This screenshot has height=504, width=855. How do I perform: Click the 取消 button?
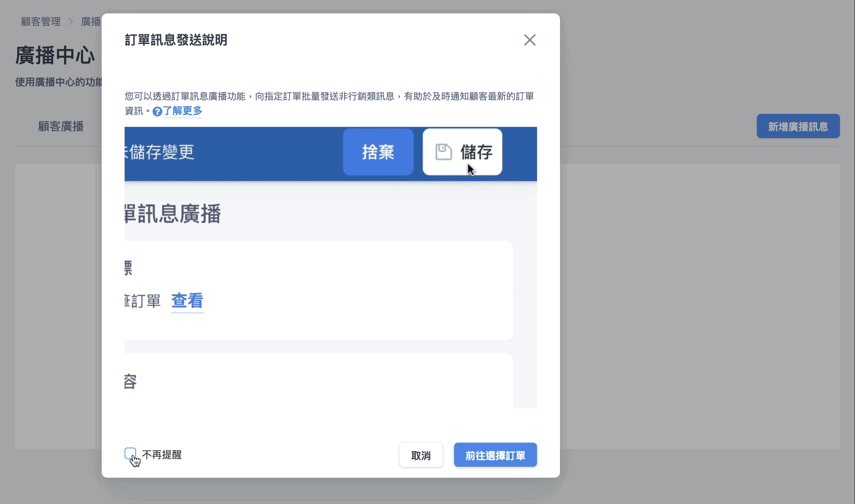point(421,455)
